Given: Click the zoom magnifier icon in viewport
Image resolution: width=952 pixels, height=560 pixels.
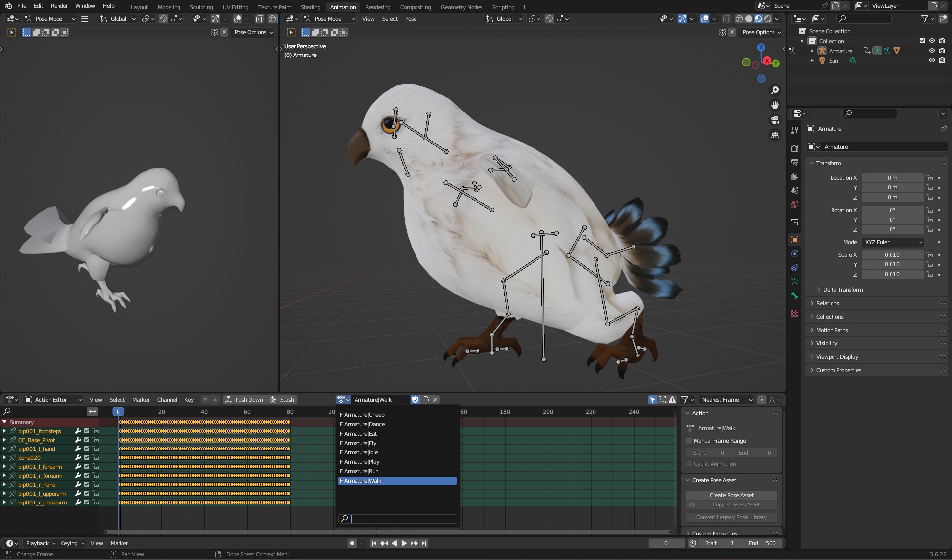Looking at the screenshot, I should [774, 90].
